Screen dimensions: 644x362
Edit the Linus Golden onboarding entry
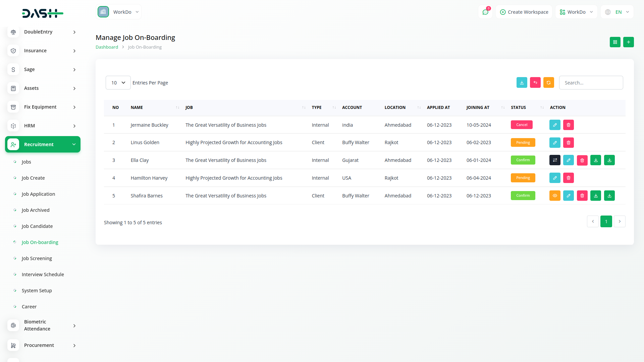555,142
